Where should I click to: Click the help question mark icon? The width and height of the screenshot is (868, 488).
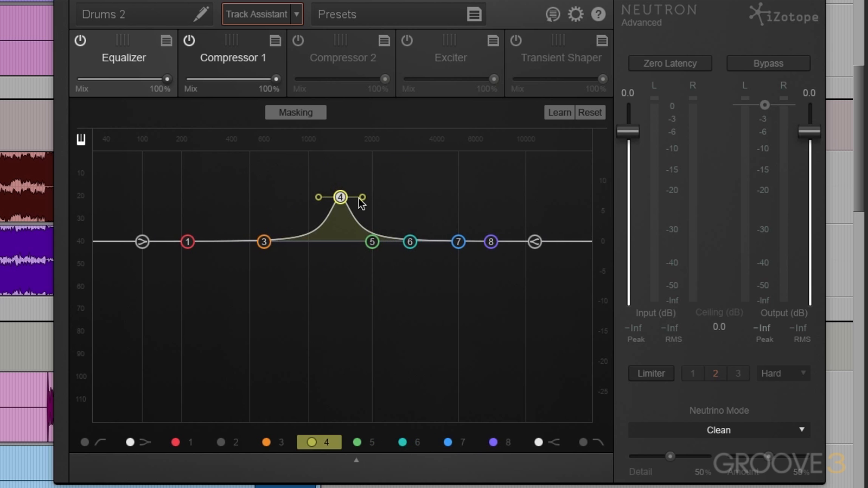click(598, 14)
